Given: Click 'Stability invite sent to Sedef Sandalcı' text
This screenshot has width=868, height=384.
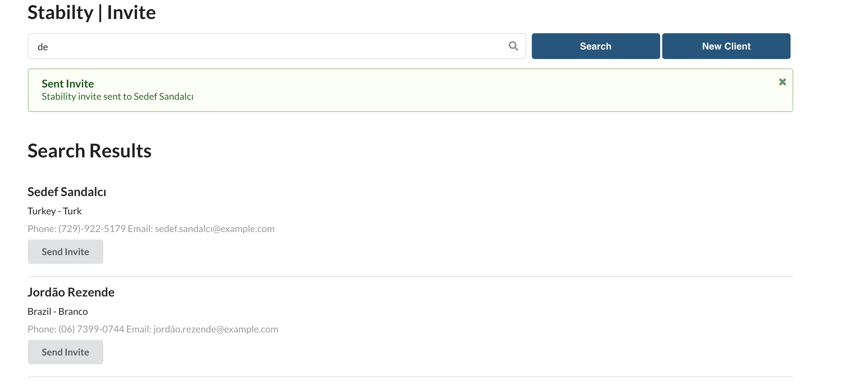Looking at the screenshot, I should pyautogui.click(x=117, y=96).
